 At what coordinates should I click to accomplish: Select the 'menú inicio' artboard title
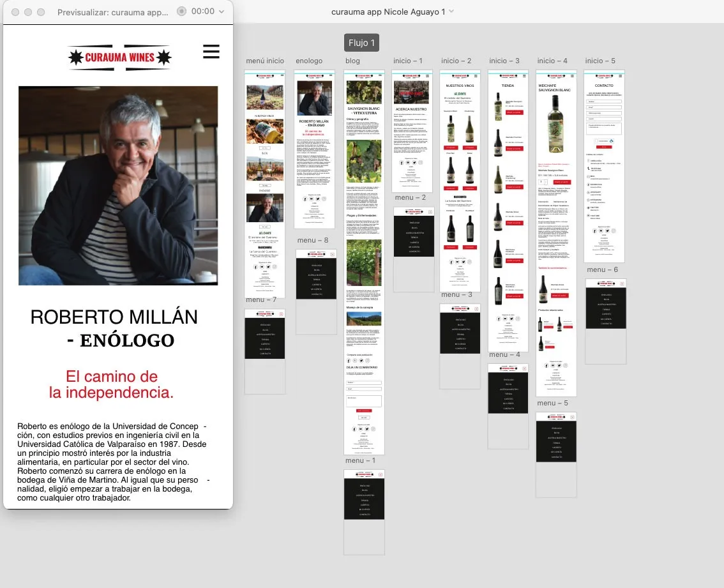point(265,61)
